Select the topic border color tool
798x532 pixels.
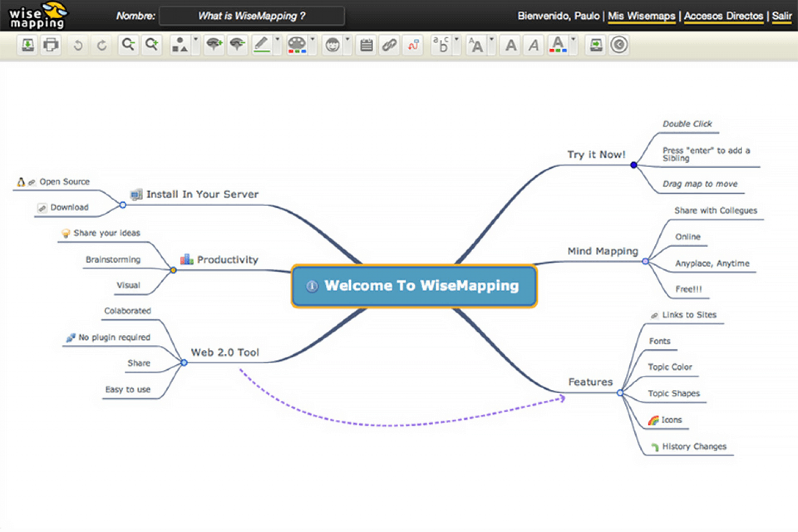[x=262, y=45]
